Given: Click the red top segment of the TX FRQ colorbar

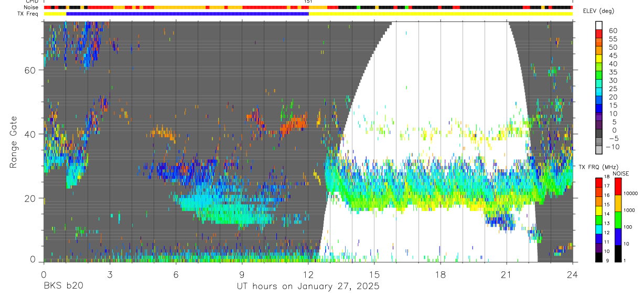Looking at the screenshot, I should tap(599, 182).
